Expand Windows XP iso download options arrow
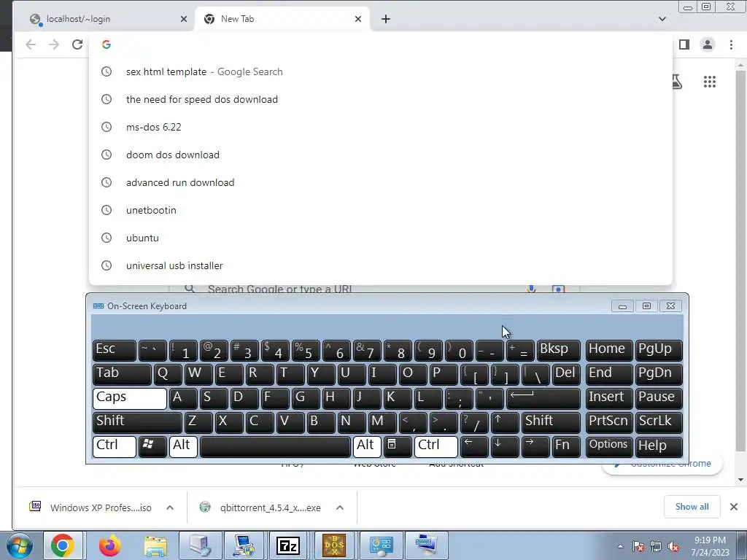This screenshot has width=747, height=560. coord(169,507)
